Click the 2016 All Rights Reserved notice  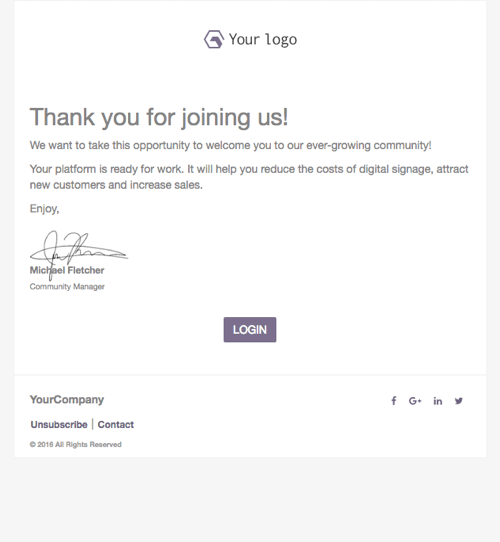coord(75,445)
